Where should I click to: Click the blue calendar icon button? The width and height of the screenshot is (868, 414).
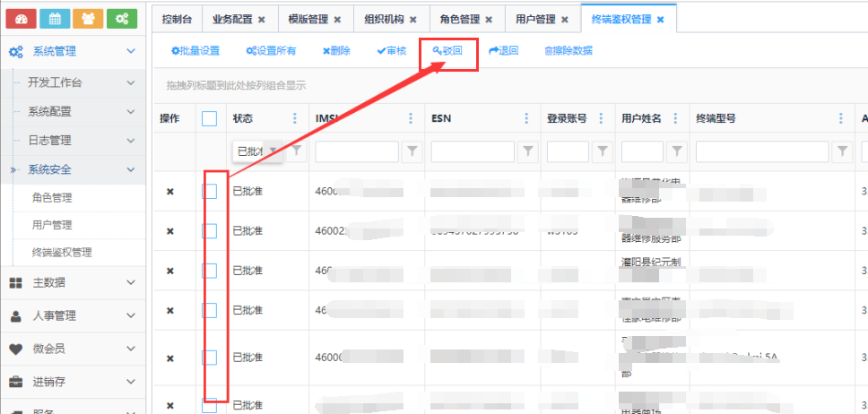(55, 18)
